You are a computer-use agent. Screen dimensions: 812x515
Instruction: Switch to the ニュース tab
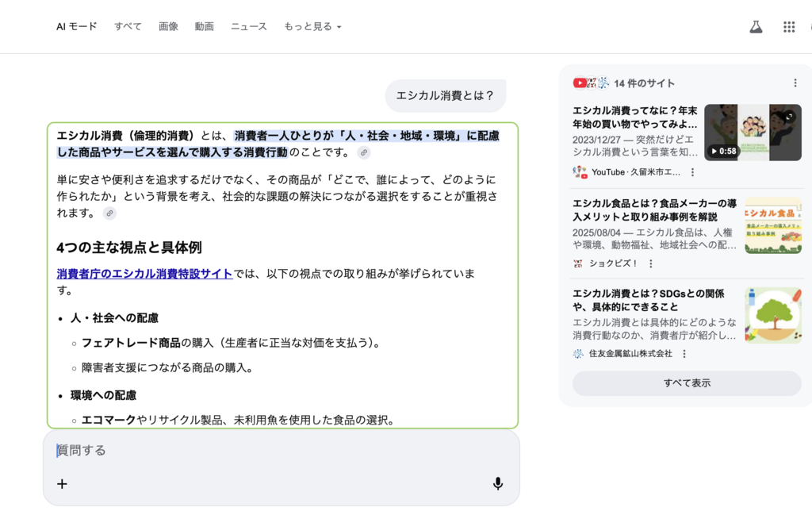(249, 27)
